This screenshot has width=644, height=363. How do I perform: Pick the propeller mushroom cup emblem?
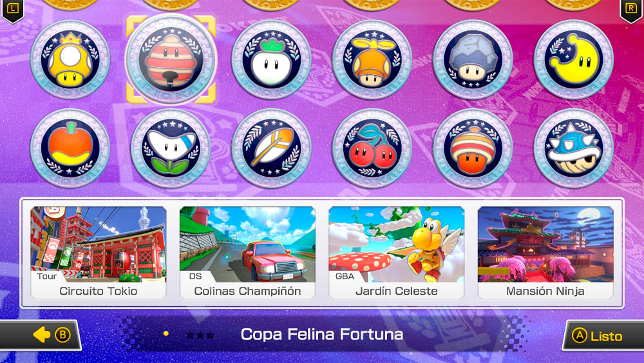tap(372, 59)
